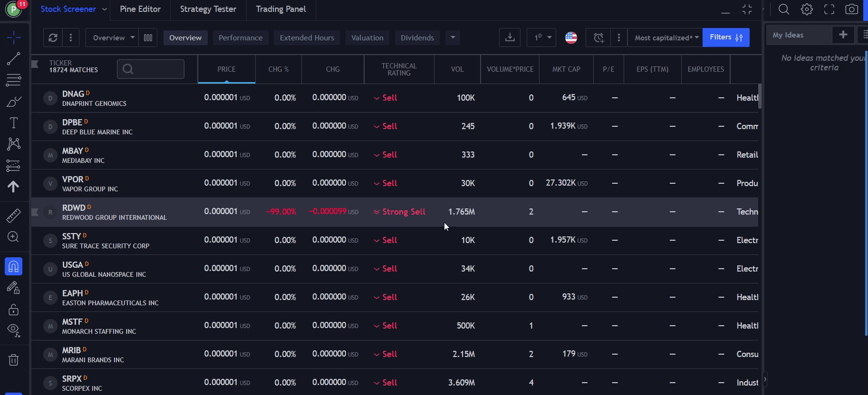Open the prediction and measurement tools
The height and width of the screenshot is (395, 868).
click(13, 166)
